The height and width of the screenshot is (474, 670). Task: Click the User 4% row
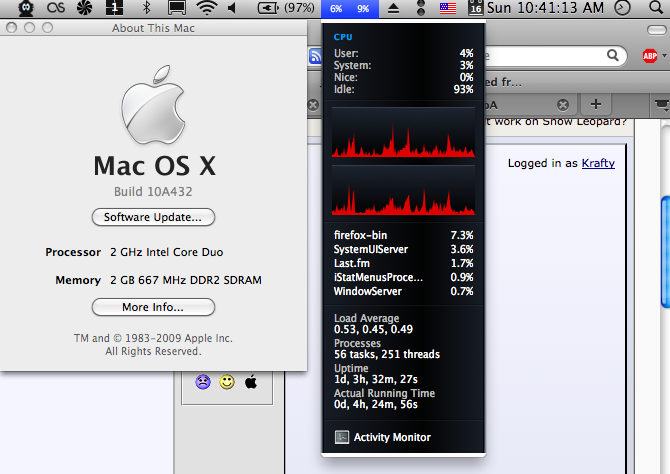403,53
